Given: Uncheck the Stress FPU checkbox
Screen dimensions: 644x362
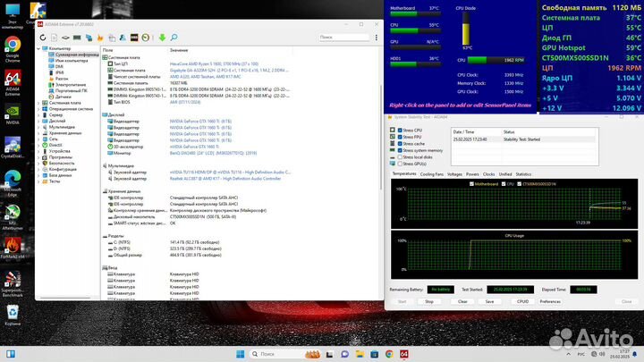Looking at the screenshot, I should click(x=400, y=137).
